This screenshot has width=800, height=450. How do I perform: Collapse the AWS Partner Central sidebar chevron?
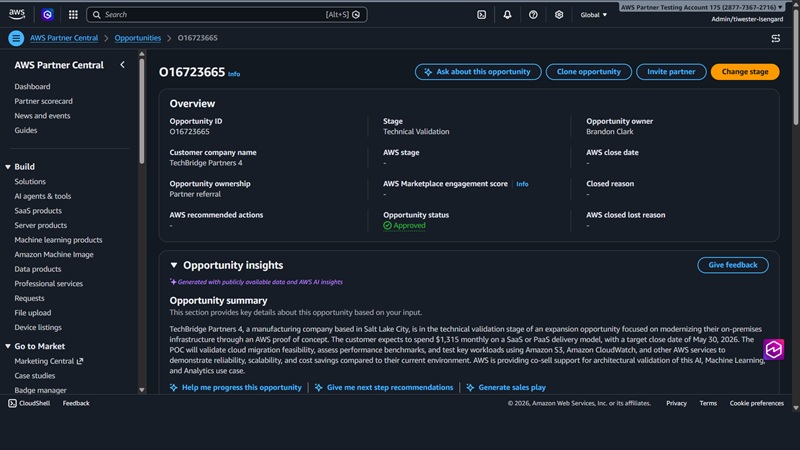(x=122, y=65)
